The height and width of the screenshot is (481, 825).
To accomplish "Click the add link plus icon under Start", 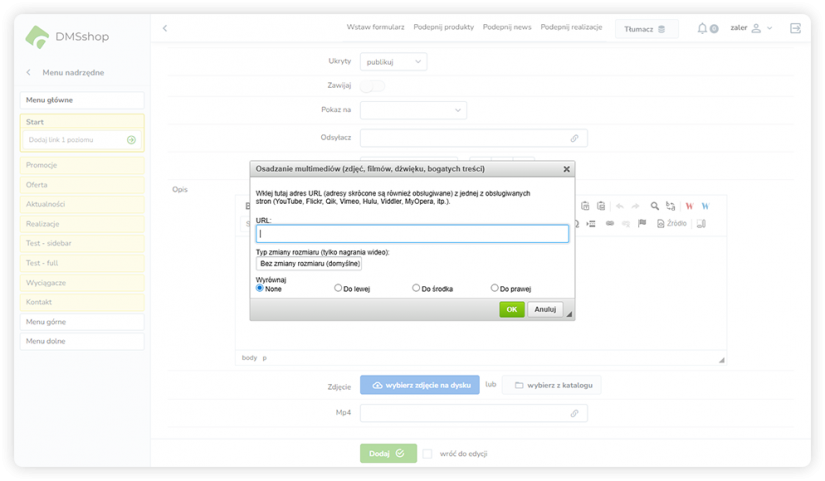I will click(x=131, y=140).
